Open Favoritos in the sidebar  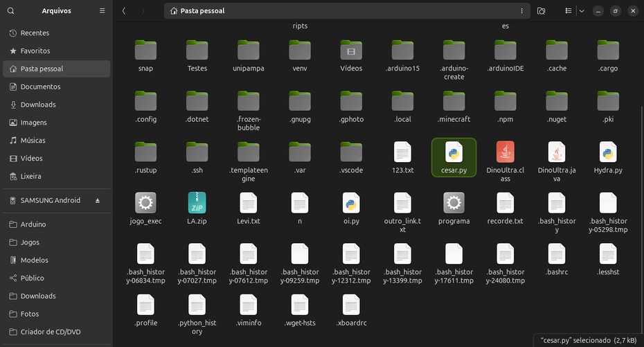click(56, 51)
